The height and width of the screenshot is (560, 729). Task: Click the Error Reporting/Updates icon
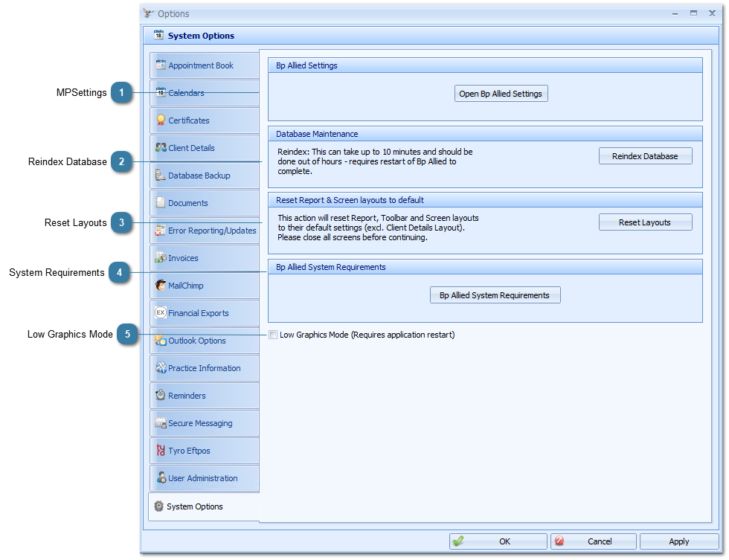[161, 230]
